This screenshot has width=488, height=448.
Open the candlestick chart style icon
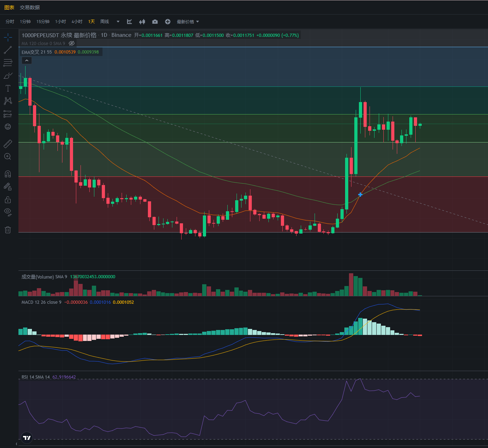click(142, 22)
